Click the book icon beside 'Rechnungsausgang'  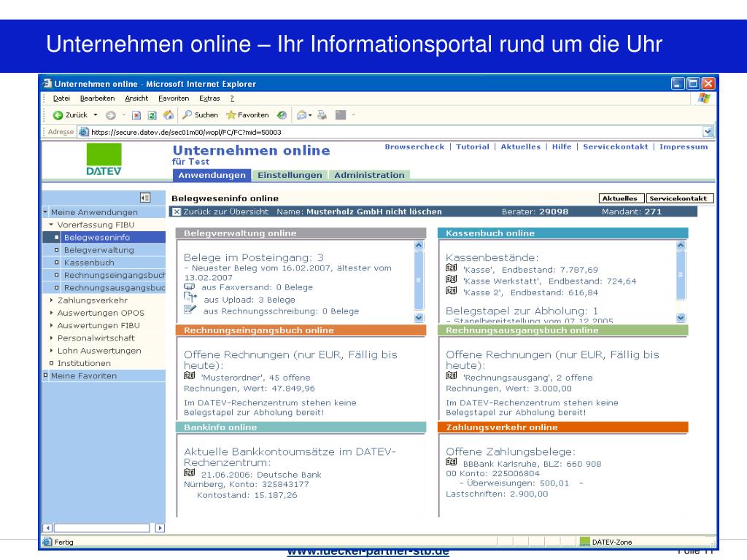click(451, 376)
